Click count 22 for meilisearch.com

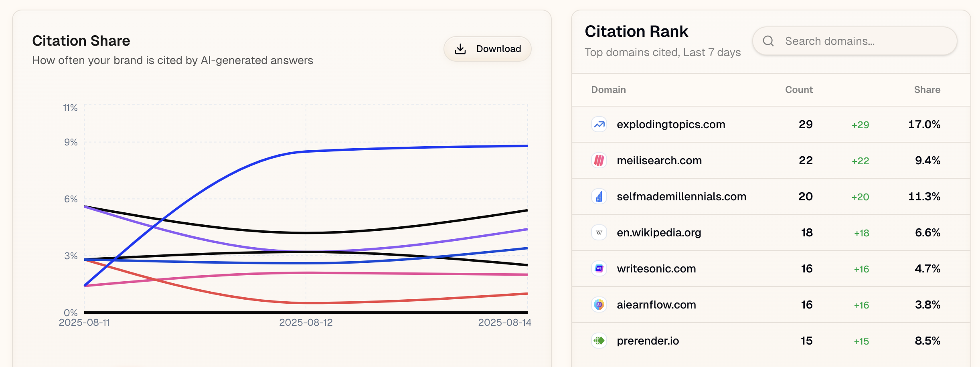tap(806, 160)
